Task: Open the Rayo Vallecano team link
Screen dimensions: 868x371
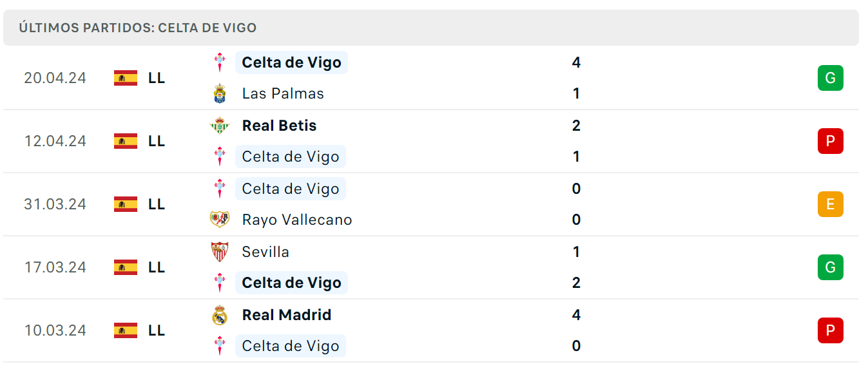Action: tap(297, 220)
